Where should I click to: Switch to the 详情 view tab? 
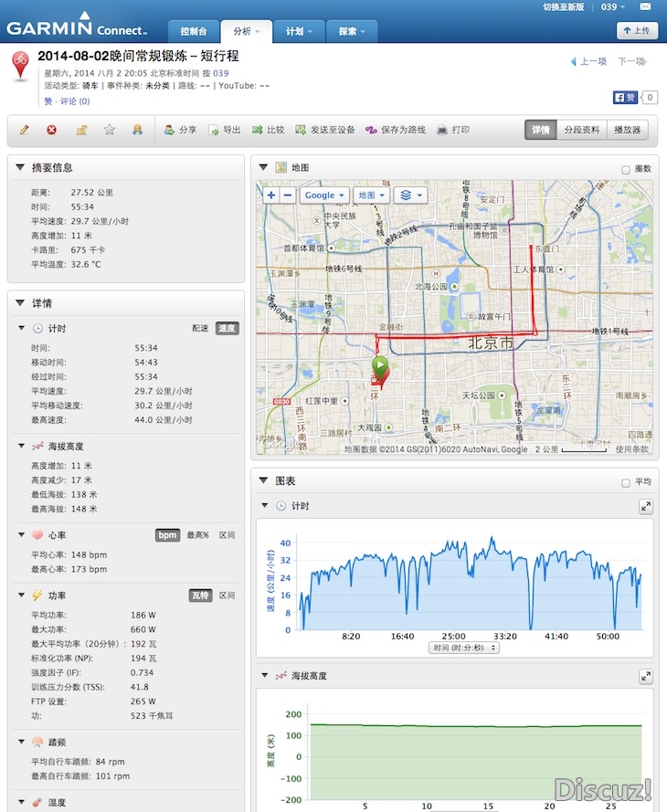click(541, 130)
